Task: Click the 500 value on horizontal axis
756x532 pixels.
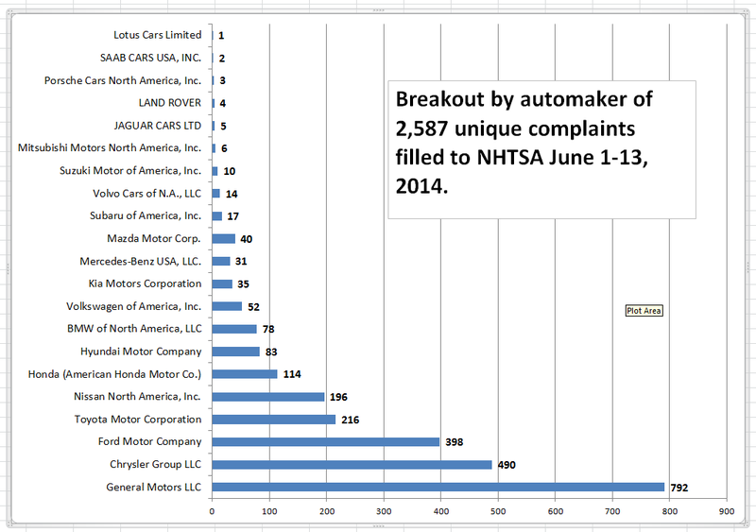Action: tap(498, 511)
